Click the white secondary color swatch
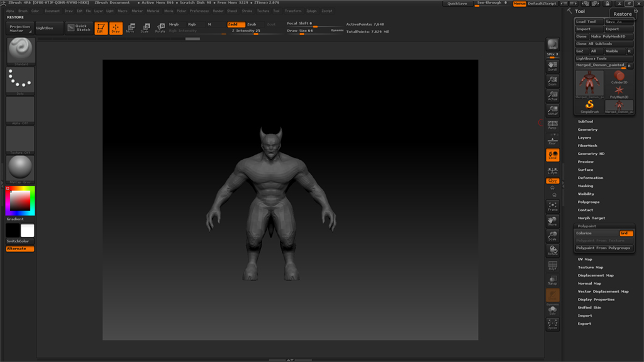 click(28, 231)
